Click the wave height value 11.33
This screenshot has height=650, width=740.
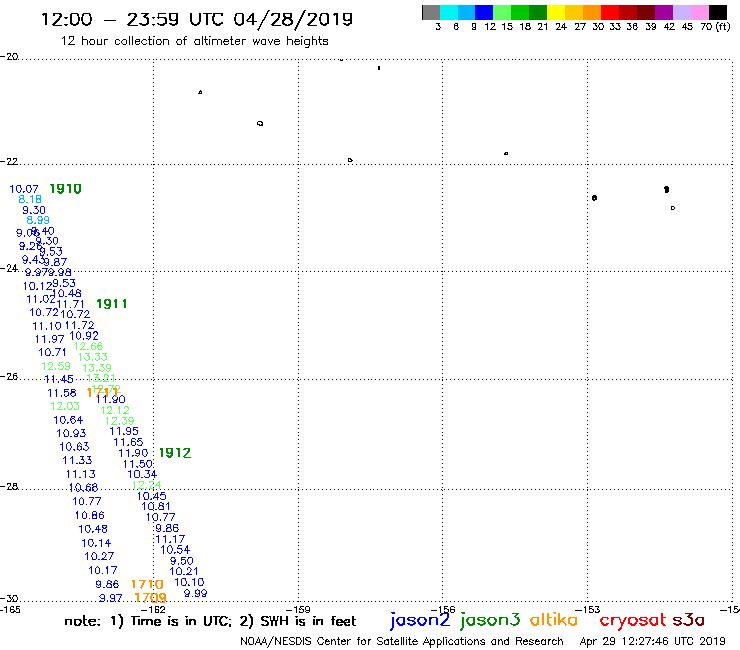pos(77,460)
